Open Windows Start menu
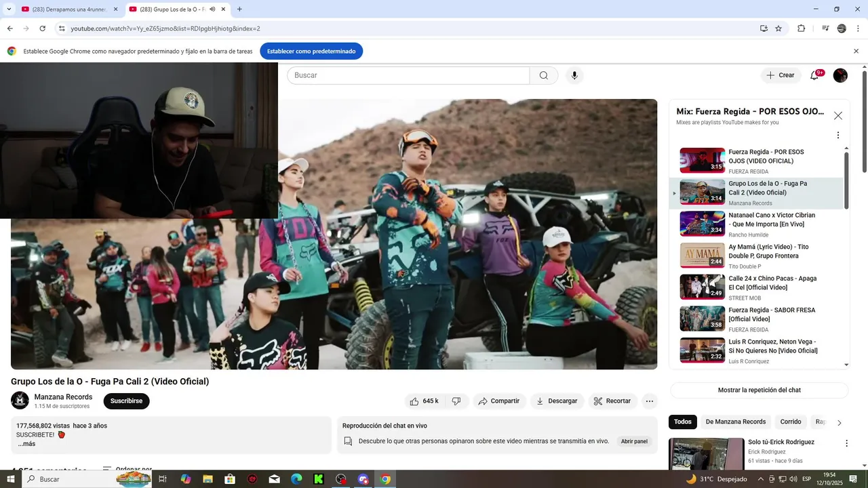The width and height of the screenshot is (868, 488). click(11, 479)
